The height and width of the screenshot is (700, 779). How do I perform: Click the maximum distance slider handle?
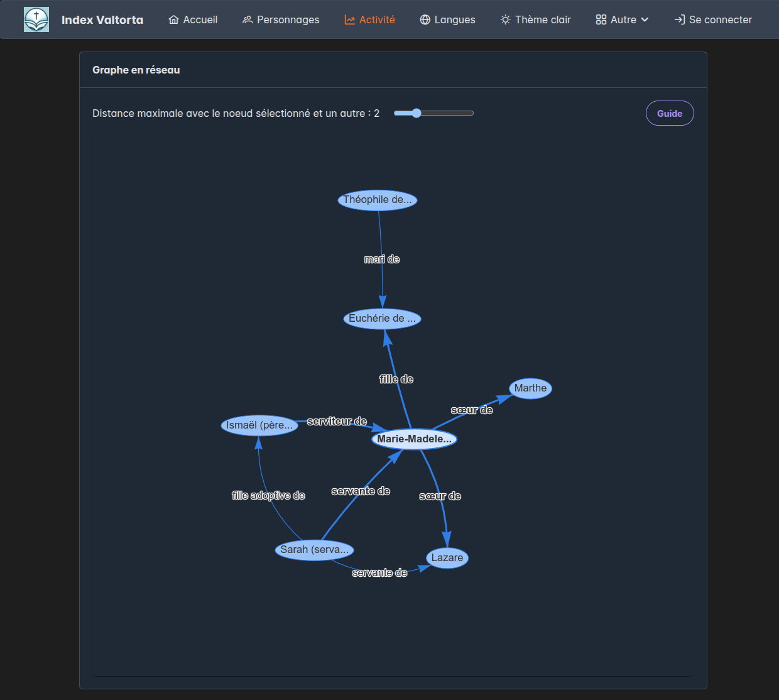coord(417,113)
